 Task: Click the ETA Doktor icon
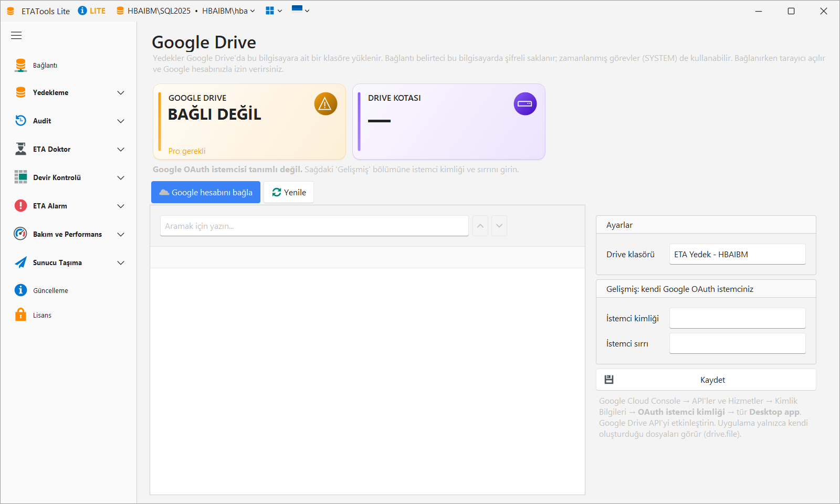click(x=20, y=149)
